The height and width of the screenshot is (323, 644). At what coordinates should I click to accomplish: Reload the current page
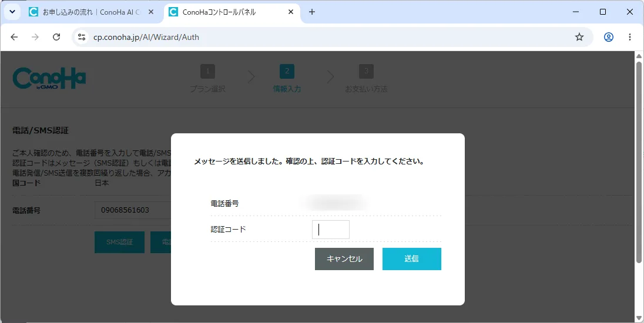pyautogui.click(x=56, y=37)
